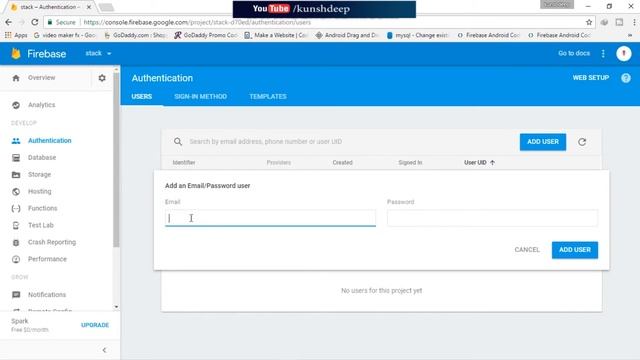
Task: Focus the Password input field
Action: click(492, 218)
